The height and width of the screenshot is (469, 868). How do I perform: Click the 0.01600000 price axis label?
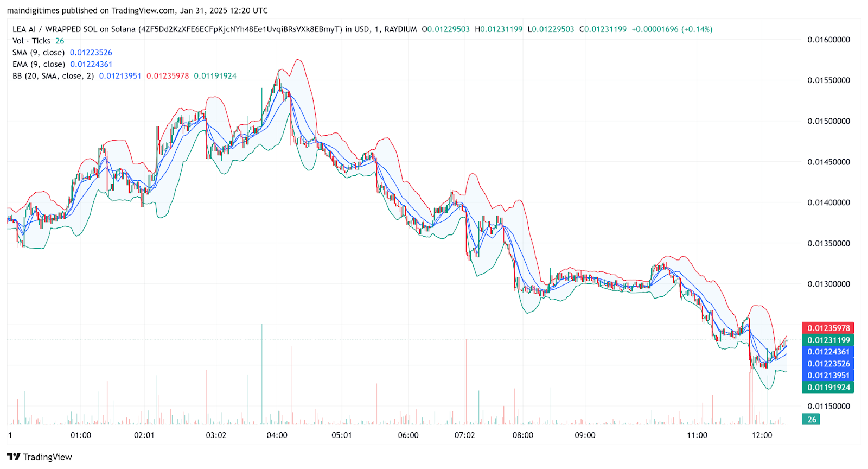[x=828, y=40]
